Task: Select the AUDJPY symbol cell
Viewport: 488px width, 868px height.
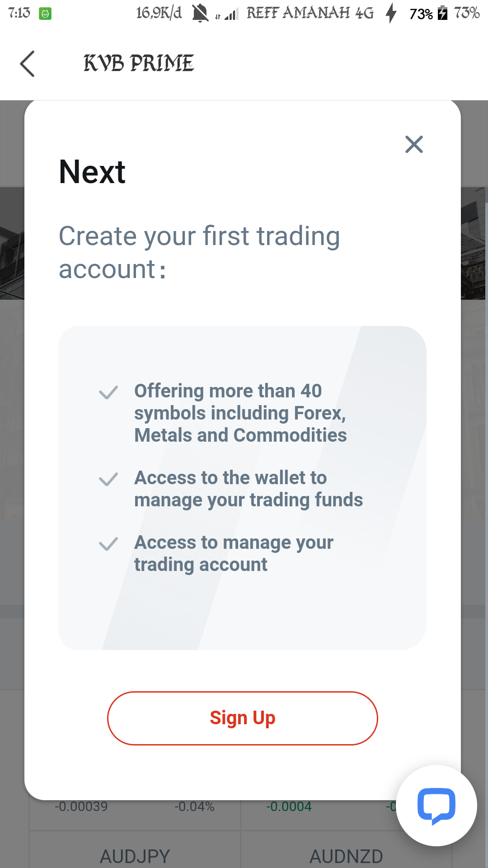Action: (135, 850)
